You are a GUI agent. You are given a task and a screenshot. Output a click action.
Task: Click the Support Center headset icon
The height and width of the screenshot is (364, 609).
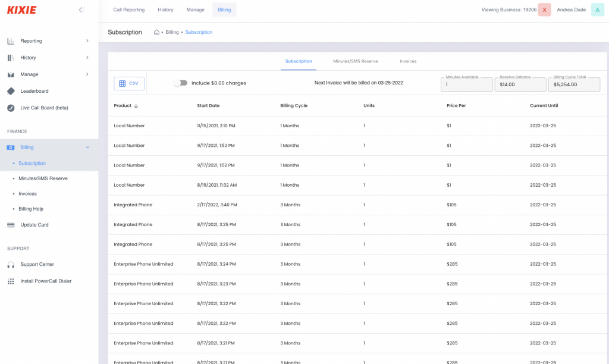(11, 264)
